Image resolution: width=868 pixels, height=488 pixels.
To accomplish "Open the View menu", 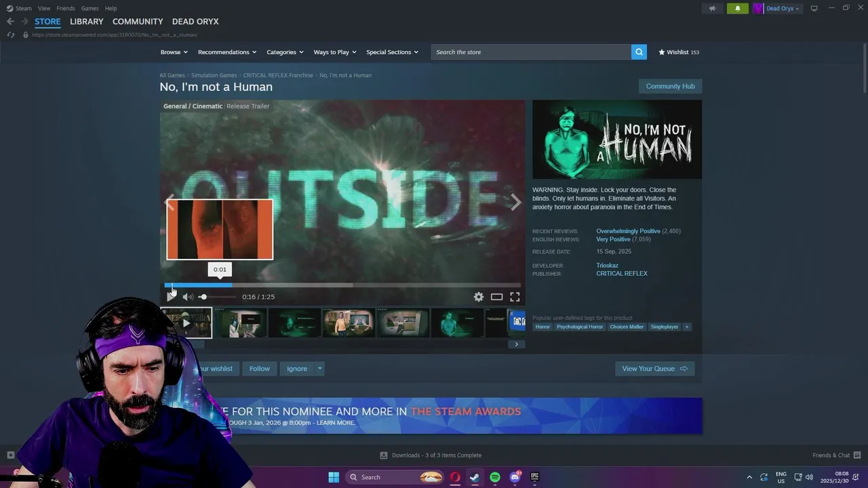I will pos(44,8).
